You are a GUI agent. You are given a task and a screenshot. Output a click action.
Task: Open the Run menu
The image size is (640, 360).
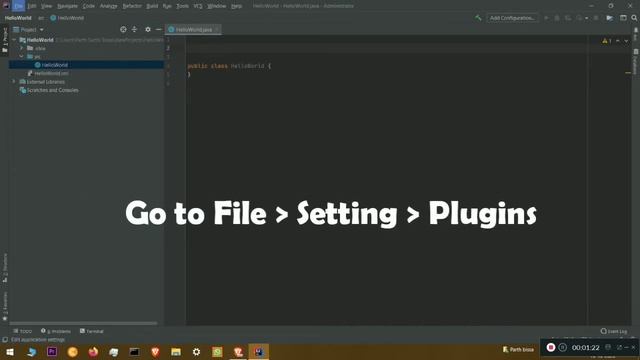(167, 6)
